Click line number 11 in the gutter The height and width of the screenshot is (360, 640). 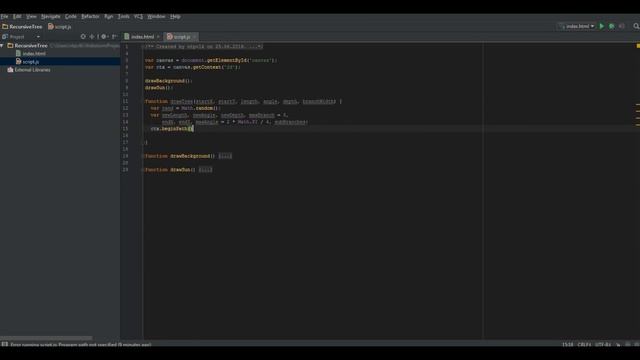(x=125, y=101)
